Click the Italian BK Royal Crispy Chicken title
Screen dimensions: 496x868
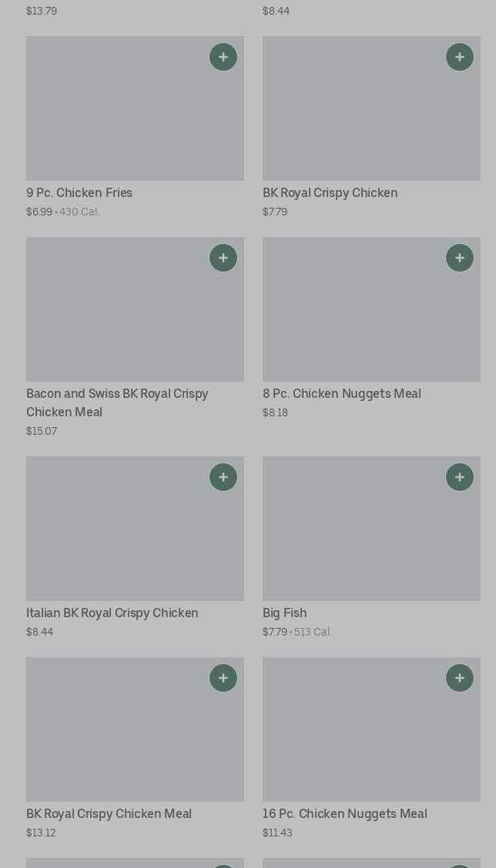[112, 613]
